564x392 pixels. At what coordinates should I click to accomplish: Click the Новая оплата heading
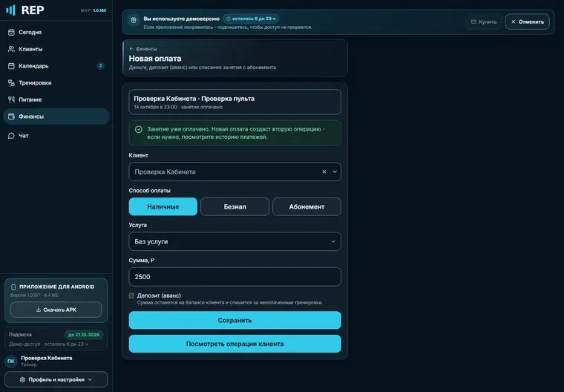(x=155, y=59)
